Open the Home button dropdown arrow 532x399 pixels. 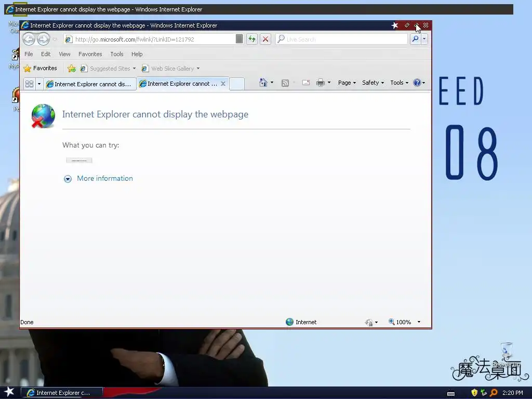(272, 83)
